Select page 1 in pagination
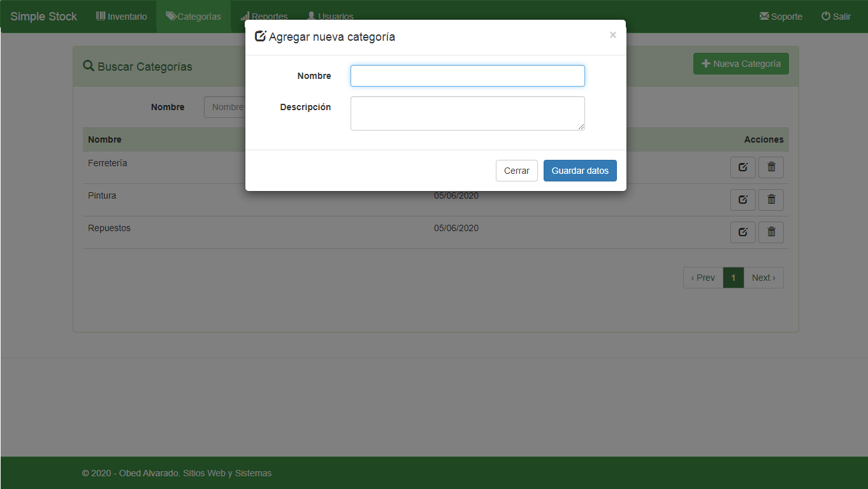The width and height of the screenshot is (868, 489). point(734,278)
